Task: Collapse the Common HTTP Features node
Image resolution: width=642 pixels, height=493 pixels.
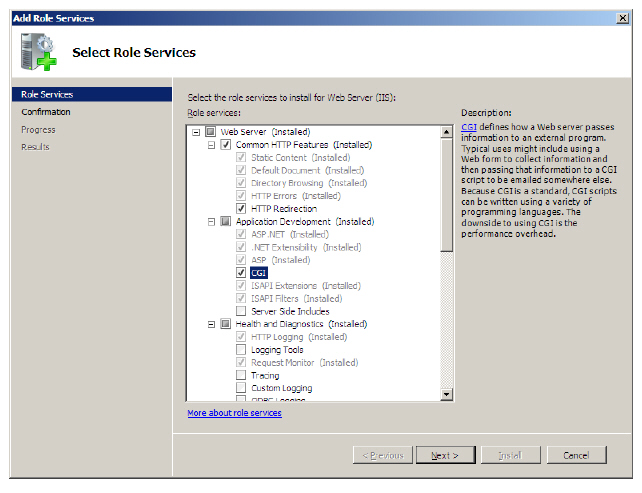Action: [x=212, y=145]
